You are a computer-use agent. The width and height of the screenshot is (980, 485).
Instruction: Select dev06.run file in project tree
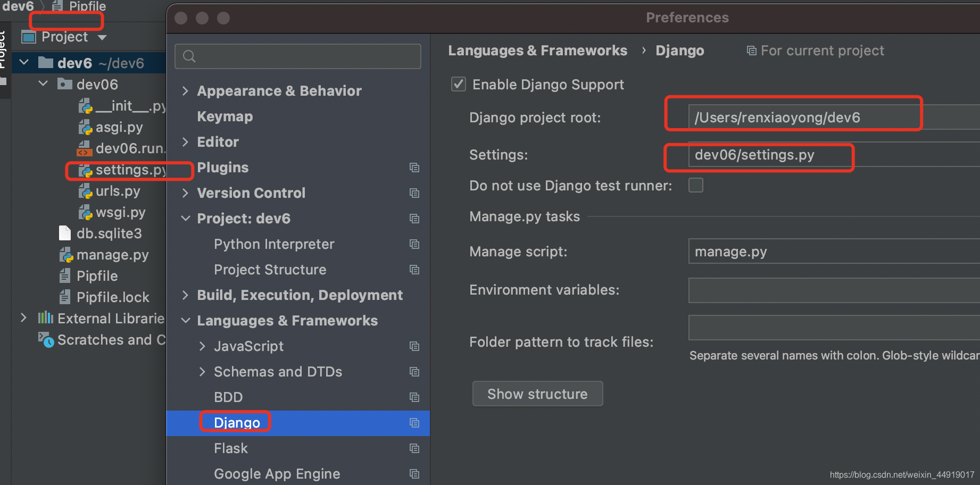pos(122,148)
